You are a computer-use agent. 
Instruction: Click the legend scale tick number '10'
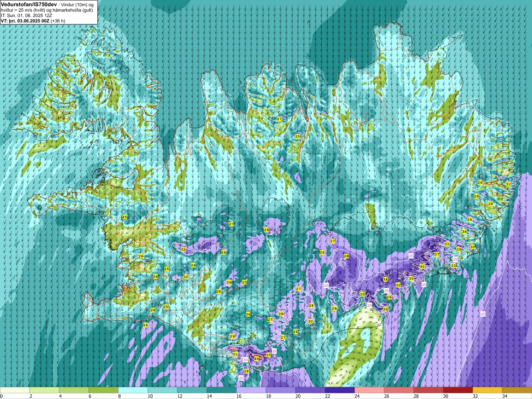point(150,396)
